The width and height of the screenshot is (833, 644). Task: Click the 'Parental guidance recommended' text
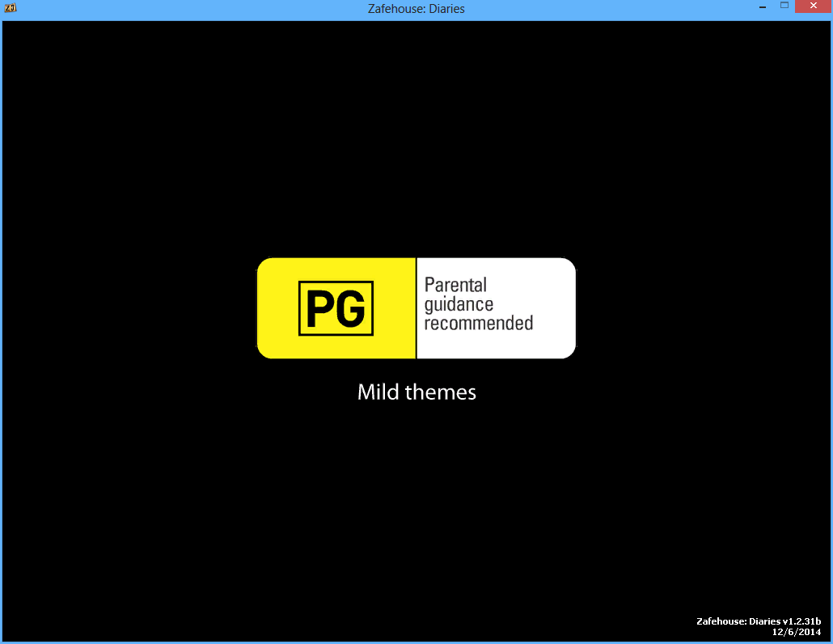click(478, 304)
